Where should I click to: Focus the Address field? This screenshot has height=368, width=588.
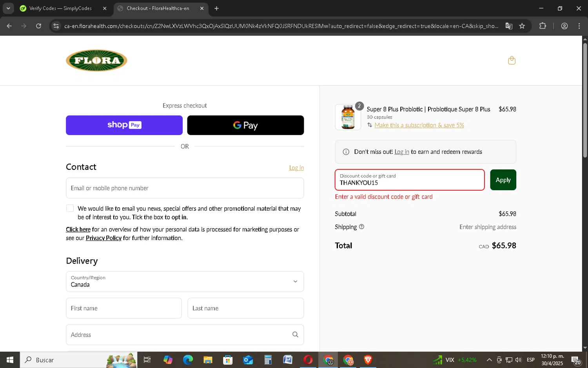click(x=185, y=335)
